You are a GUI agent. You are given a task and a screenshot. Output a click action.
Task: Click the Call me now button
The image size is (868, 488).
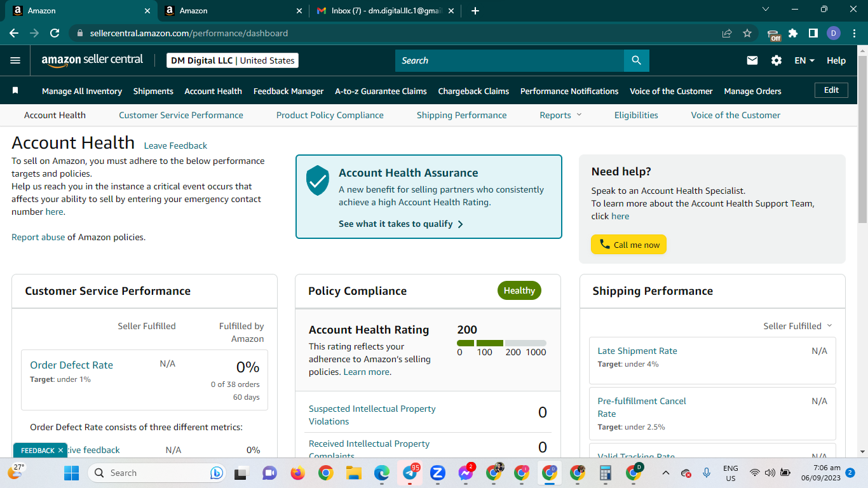[x=628, y=245]
